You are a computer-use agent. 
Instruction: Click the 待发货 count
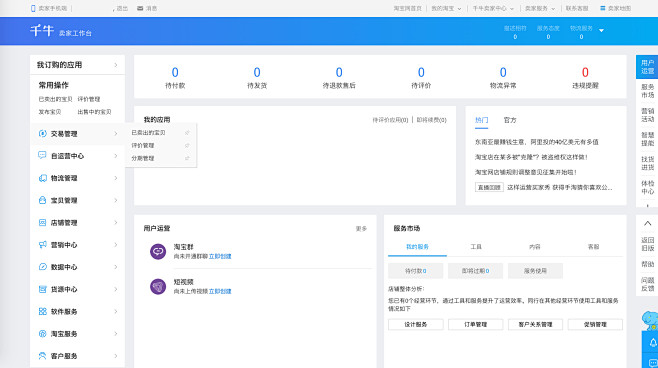coord(257,73)
